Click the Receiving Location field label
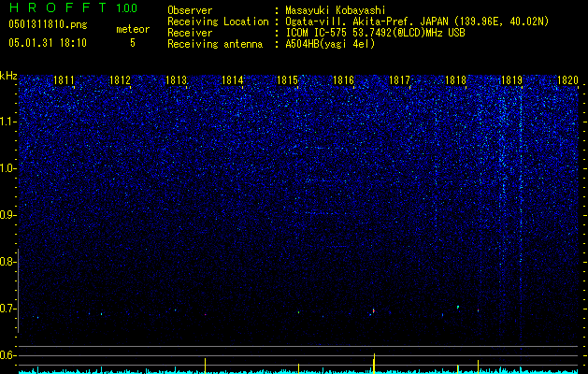The width and height of the screenshot is (588, 374). [218, 22]
